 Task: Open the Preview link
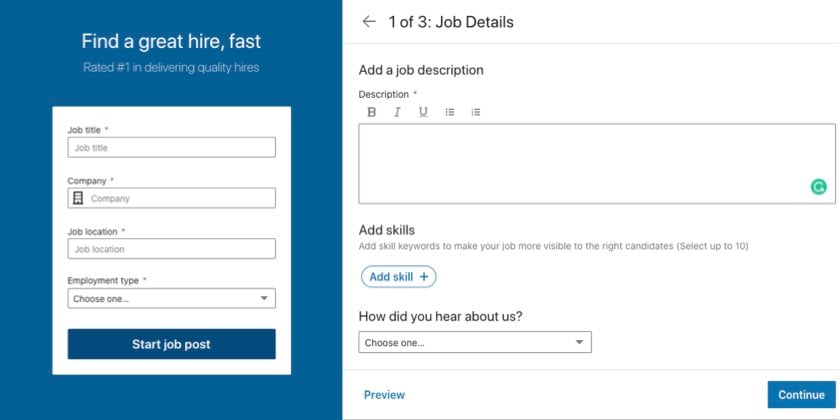(x=384, y=395)
